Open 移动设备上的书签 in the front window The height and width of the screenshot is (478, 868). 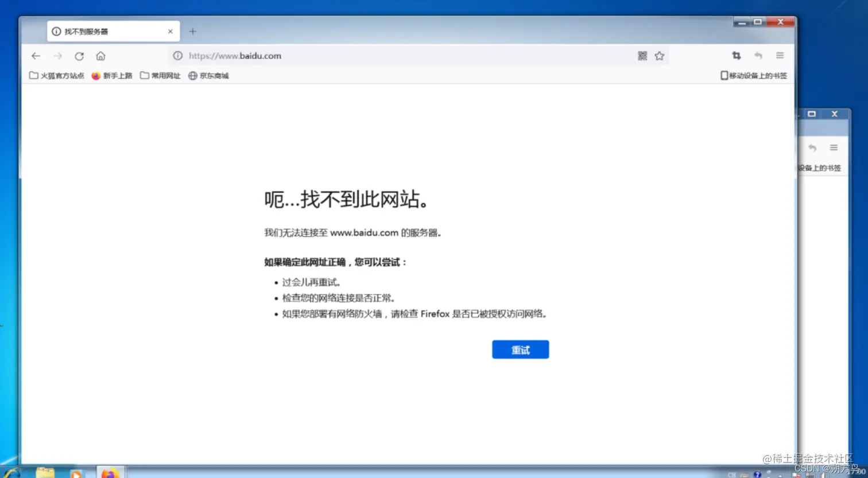point(754,76)
